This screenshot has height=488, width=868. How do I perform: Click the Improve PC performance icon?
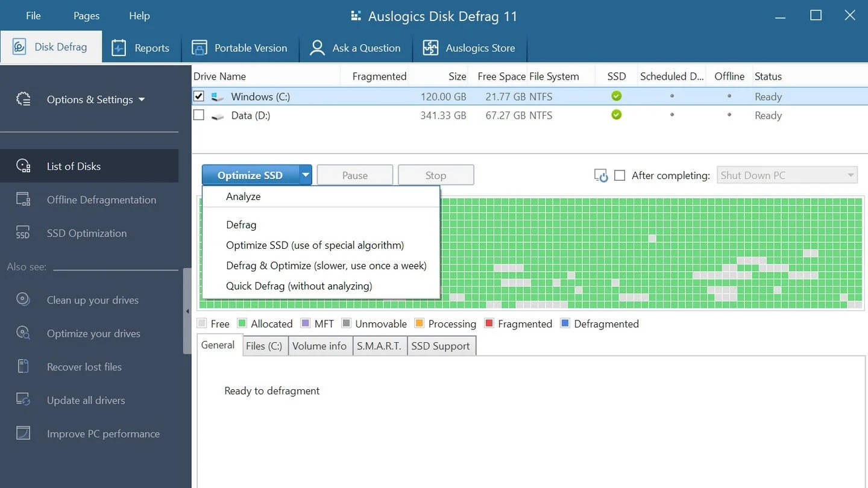23,433
